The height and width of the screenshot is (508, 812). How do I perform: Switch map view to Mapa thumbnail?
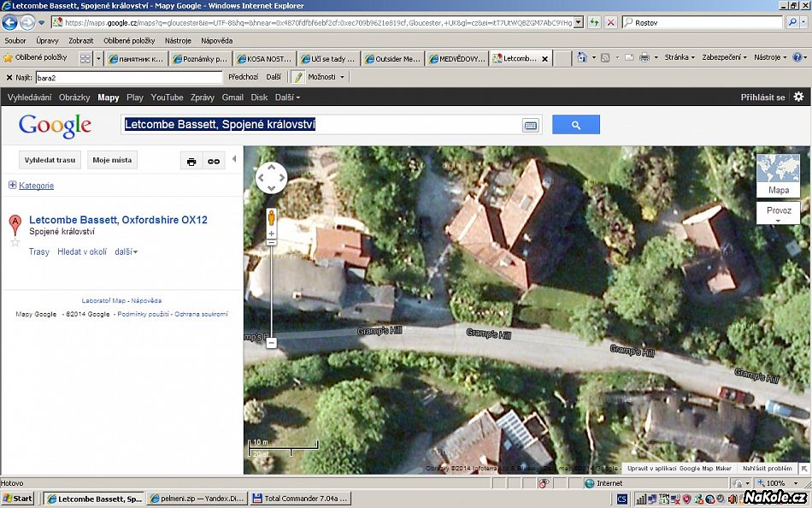tap(778, 175)
